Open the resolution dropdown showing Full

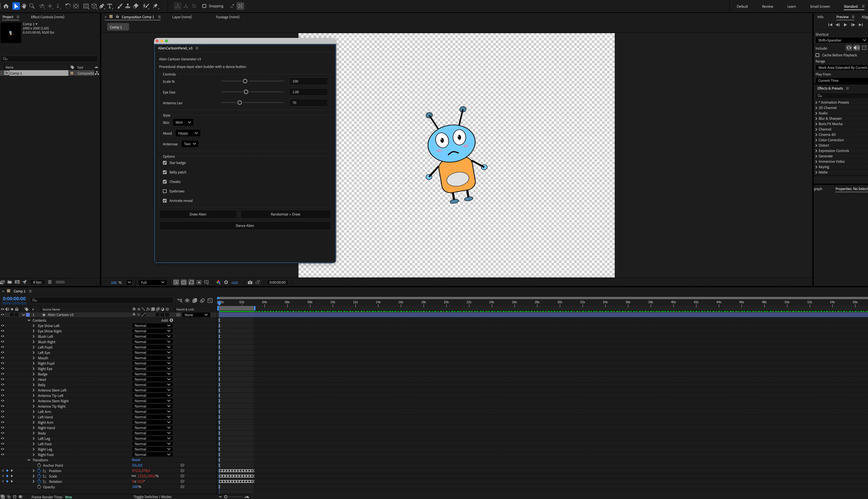coord(153,282)
